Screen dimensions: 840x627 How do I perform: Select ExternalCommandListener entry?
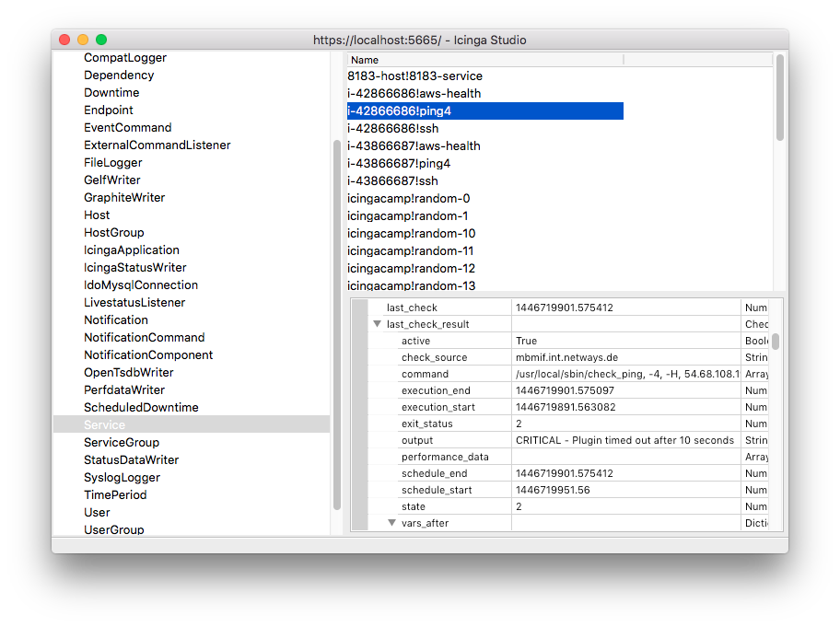pyautogui.click(x=157, y=145)
